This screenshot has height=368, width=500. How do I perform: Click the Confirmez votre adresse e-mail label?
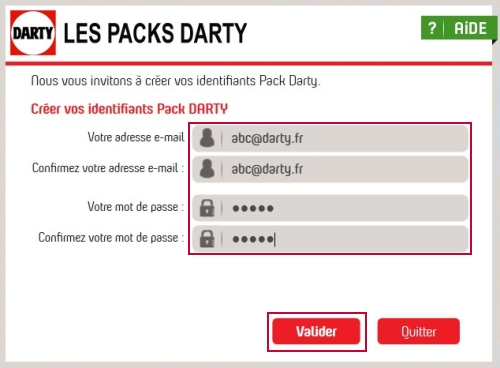pos(108,168)
